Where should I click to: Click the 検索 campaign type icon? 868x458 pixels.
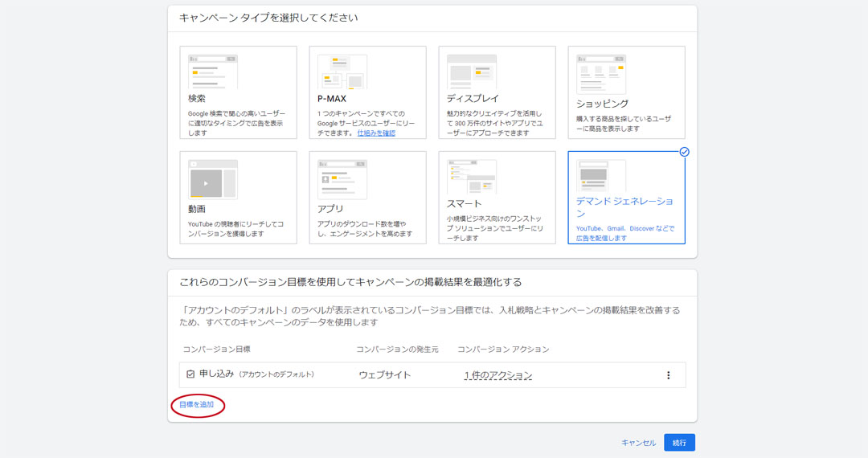pos(213,72)
